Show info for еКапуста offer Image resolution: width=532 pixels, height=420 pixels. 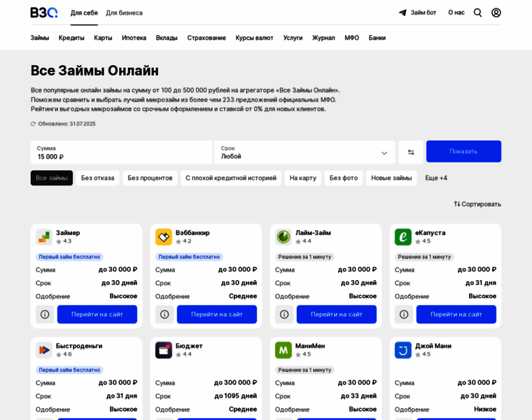point(404,314)
